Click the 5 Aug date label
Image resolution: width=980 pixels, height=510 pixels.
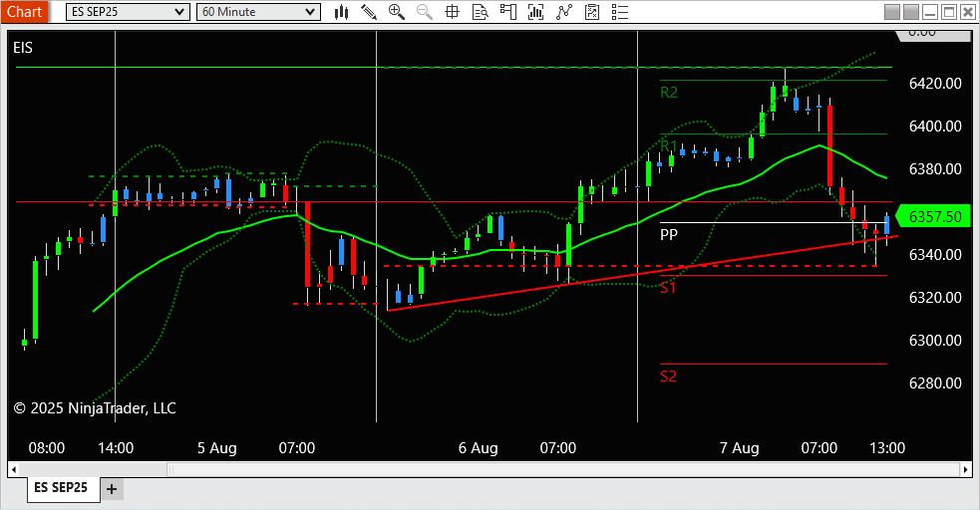click(x=217, y=448)
